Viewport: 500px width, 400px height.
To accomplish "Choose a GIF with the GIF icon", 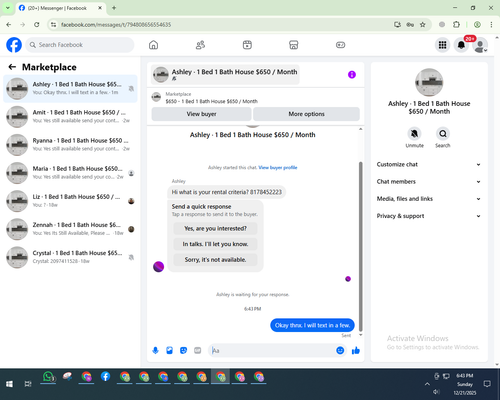I will click(x=198, y=350).
